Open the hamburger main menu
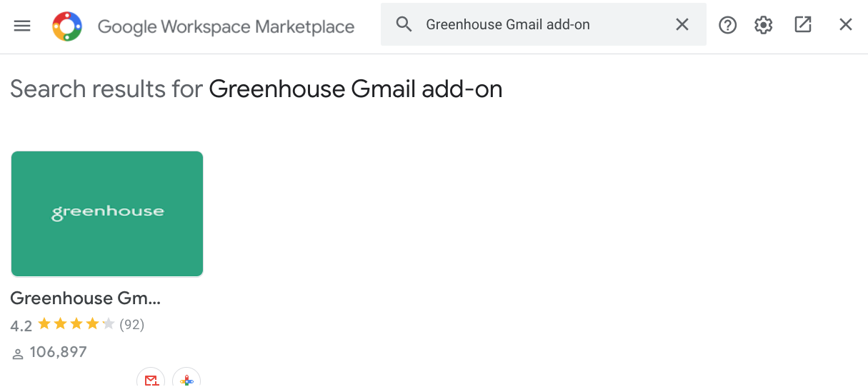The width and height of the screenshot is (868, 387). (x=22, y=26)
